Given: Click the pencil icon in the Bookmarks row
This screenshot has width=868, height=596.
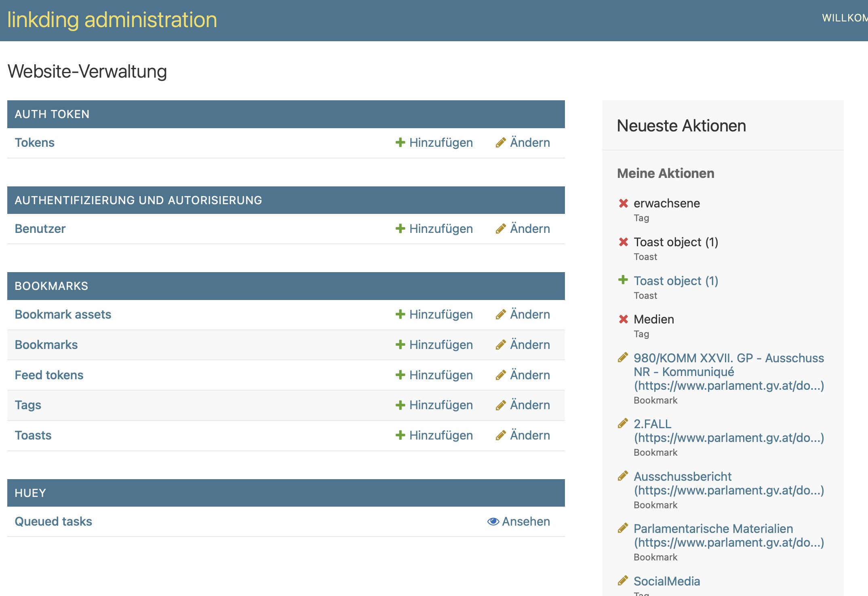Looking at the screenshot, I should pyautogui.click(x=501, y=344).
